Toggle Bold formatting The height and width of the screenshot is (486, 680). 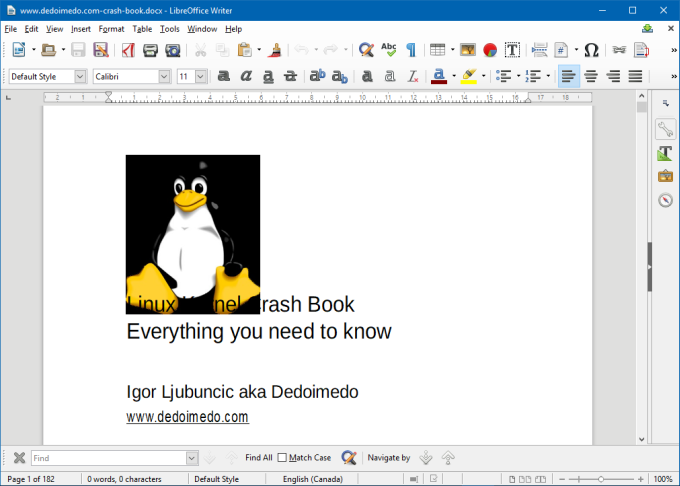[223, 76]
